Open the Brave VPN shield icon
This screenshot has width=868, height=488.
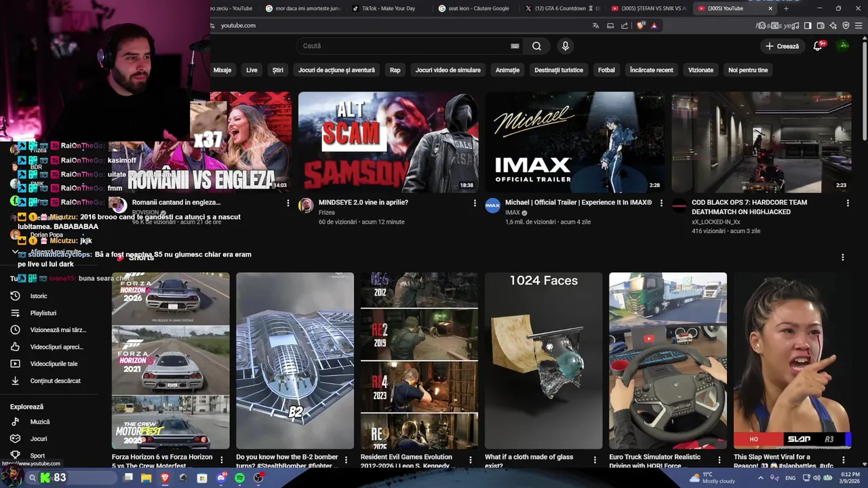coord(846,26)
